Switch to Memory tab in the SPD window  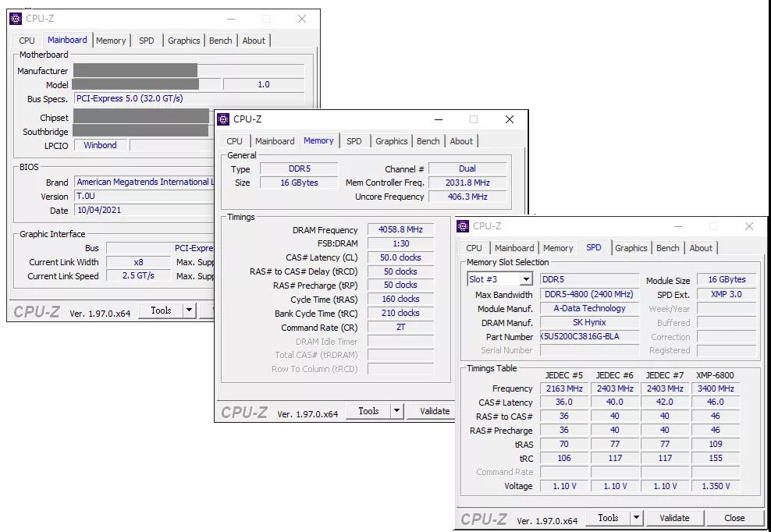558,248
